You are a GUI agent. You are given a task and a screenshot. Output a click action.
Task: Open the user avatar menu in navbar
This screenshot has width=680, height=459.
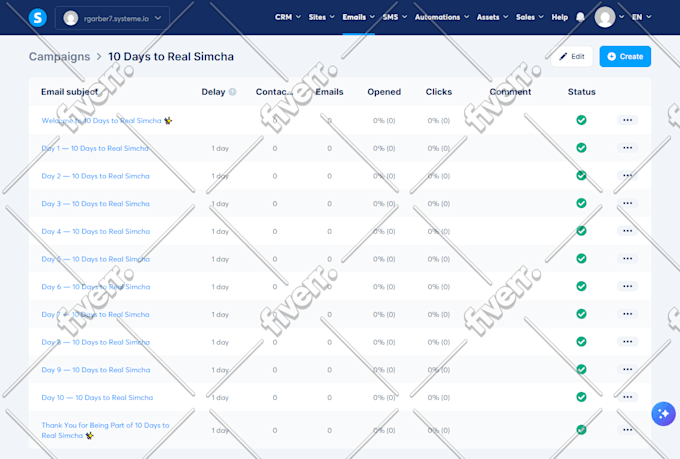pyautogui.click(x=609, y=17)
